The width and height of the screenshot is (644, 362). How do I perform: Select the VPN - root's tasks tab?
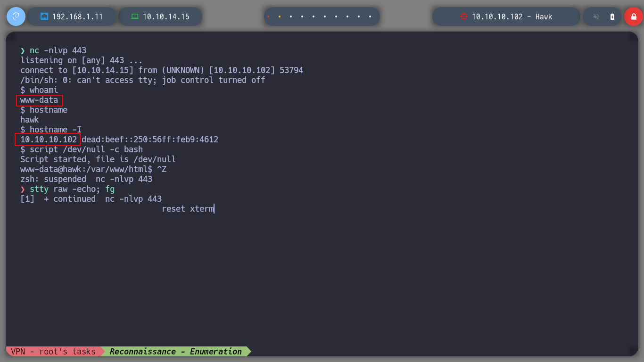pyautogui.click(x=53, y=352)
